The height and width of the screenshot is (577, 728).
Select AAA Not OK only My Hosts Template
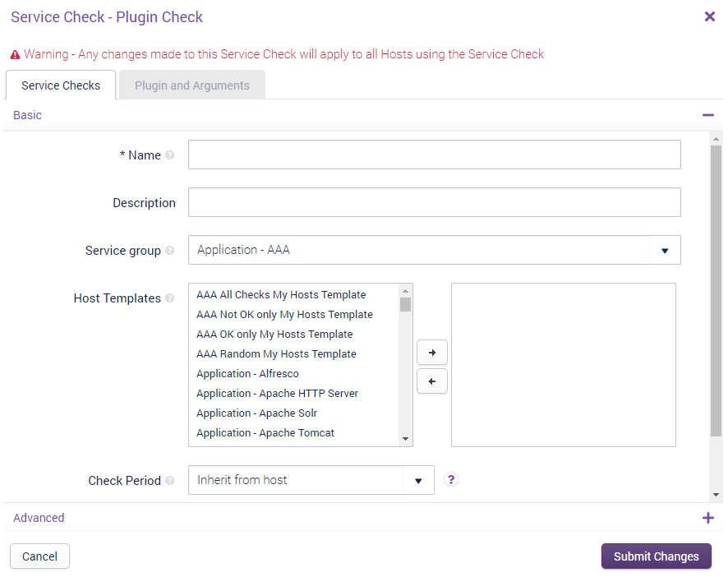pos(284,315)
